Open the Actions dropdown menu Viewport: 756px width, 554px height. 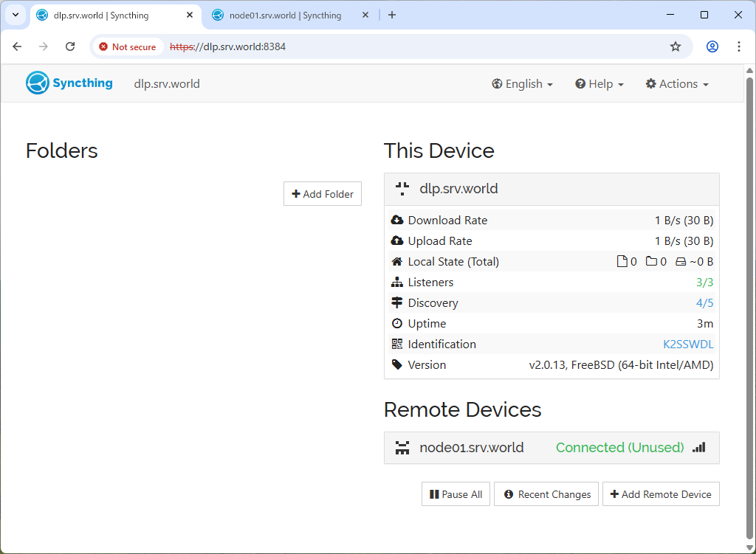click(x=676, y=84)
